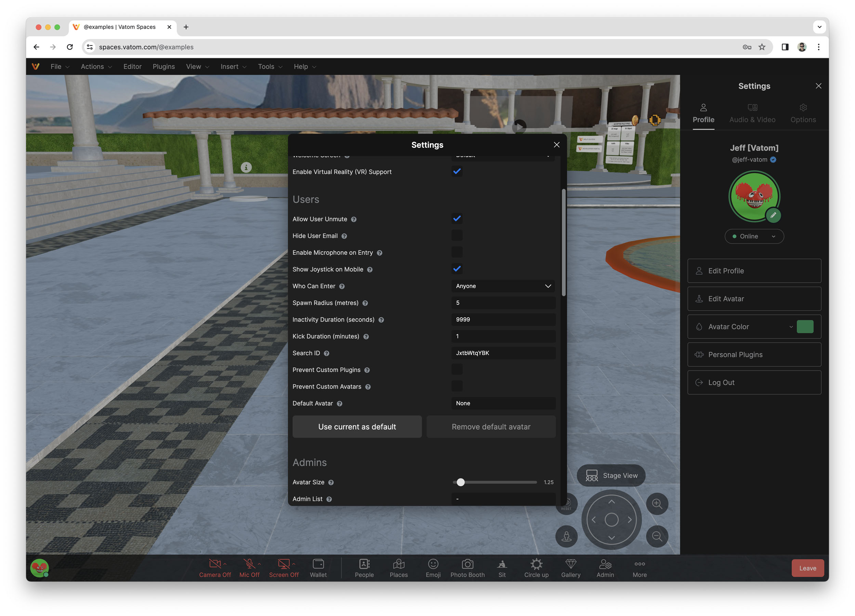Expand the Avatar Color dropdown arrow
The image size is (855, 616).
(791, 327)
